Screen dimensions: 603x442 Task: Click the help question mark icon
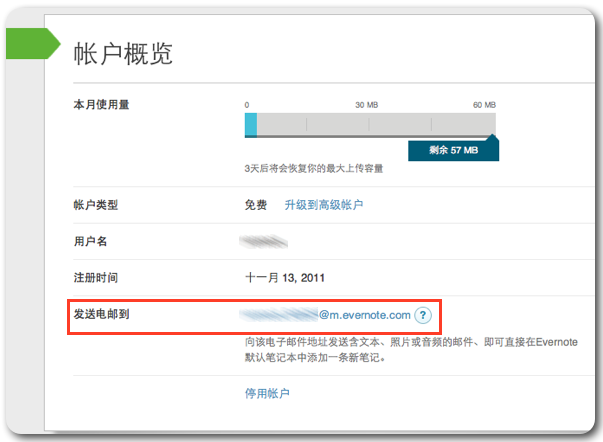(x=423, y=315)
